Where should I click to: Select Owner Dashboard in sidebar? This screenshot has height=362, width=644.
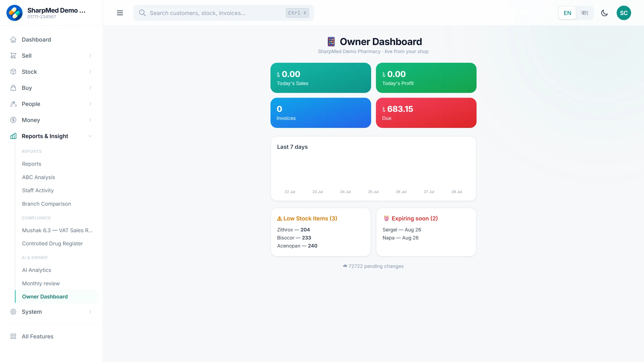click(56, 297)
